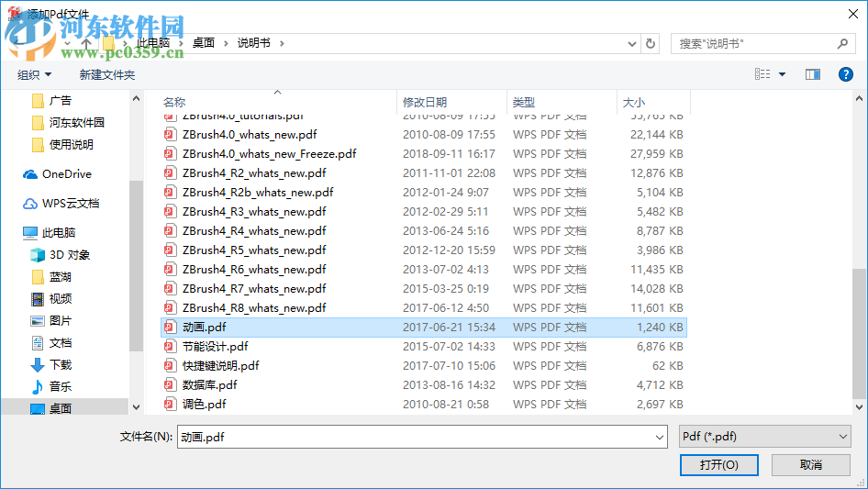Click the 视频 film icon
868x489 pixels.
point(38,299)
